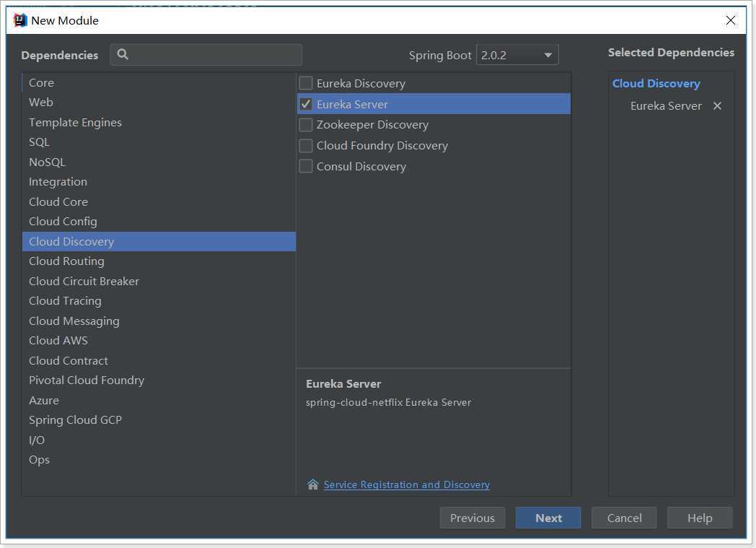Select the Web category
The width and height of the screenshot is (756, 548).
(x=159, y=103)
